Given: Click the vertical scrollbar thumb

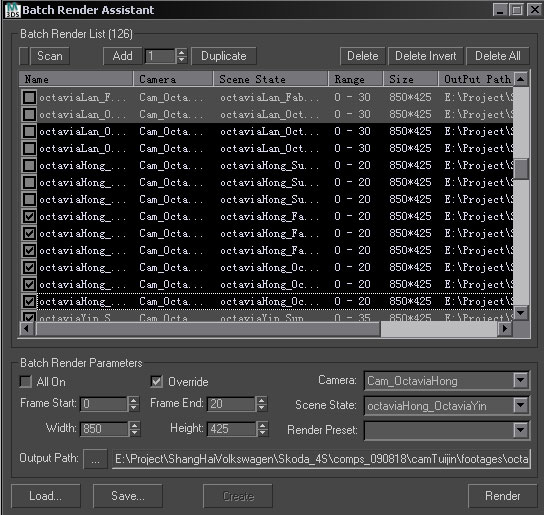Looking at the screenshot, I should coord(521,169).
